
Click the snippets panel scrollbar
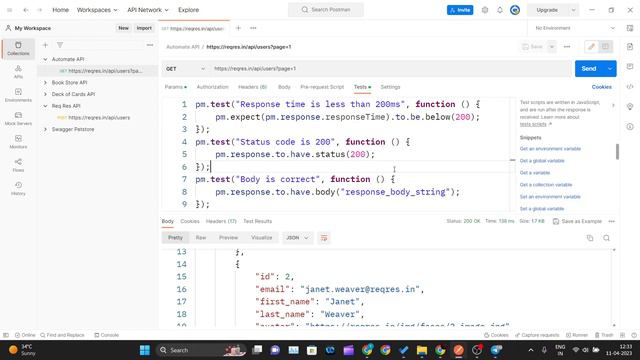pos(617,152)
